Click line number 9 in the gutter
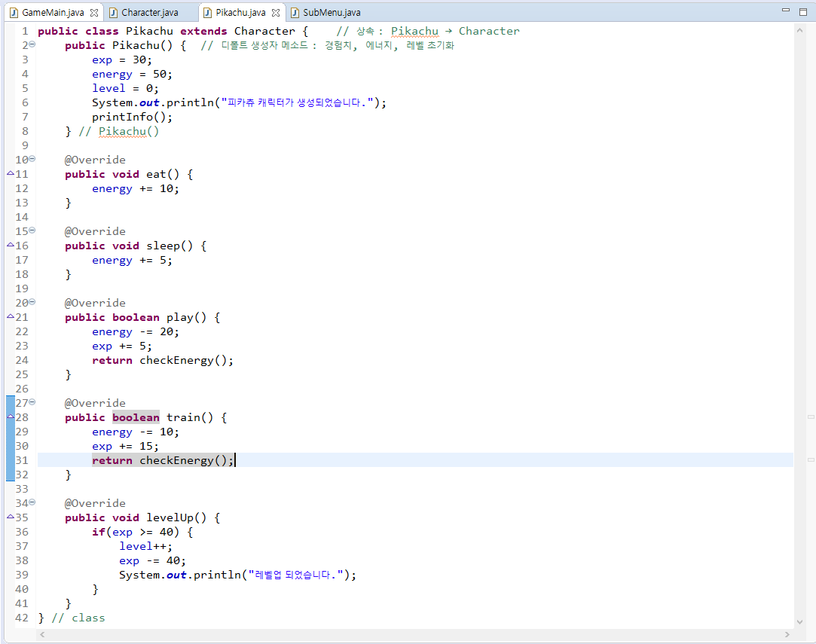 [x=25, y=145]
